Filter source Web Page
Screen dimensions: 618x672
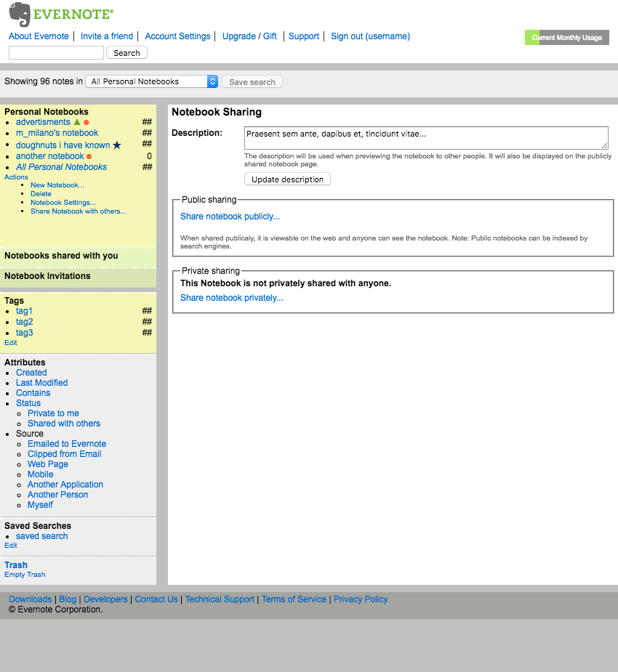tap(48, 464)
